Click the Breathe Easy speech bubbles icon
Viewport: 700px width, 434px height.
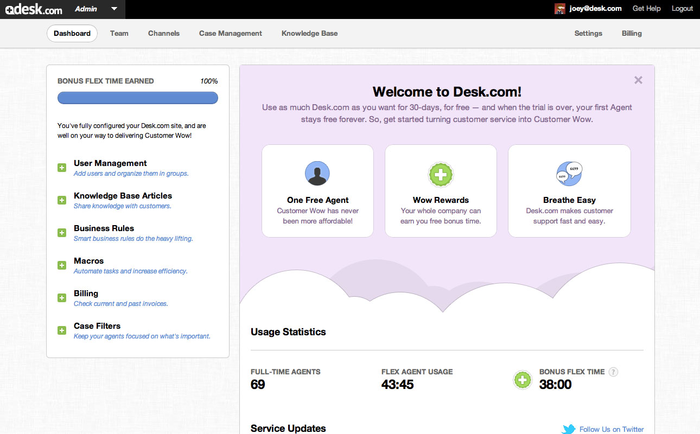(x=568, y=173)
